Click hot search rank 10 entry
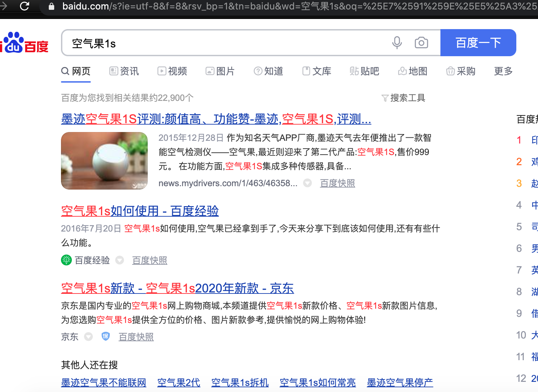 click(535, 335)
